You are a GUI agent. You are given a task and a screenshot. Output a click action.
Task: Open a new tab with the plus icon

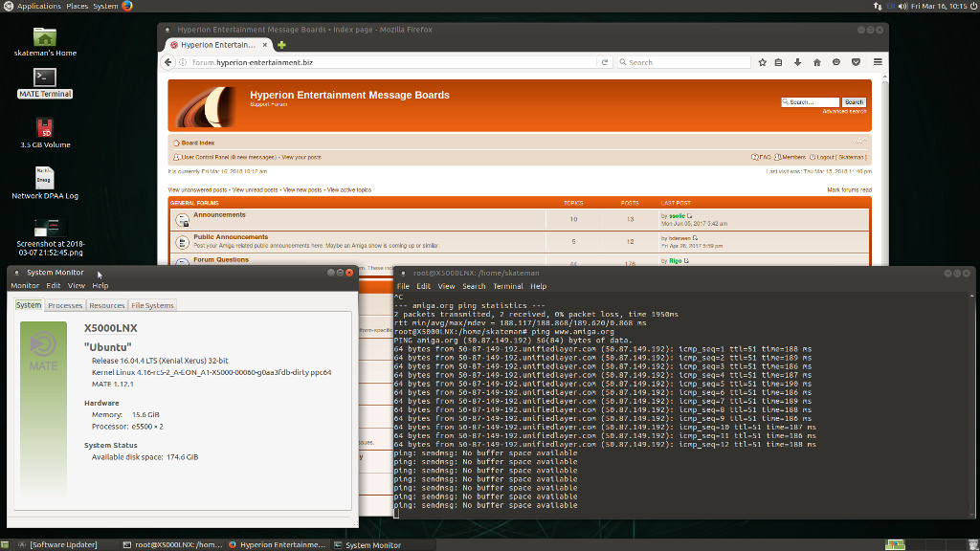(x=282, y=45)
